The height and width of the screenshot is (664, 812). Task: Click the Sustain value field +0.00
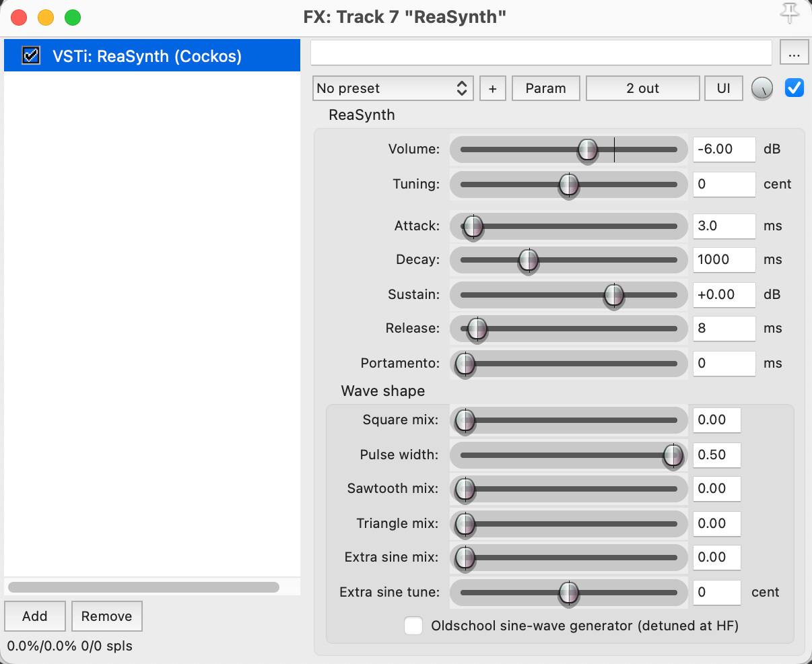point(724,294)
